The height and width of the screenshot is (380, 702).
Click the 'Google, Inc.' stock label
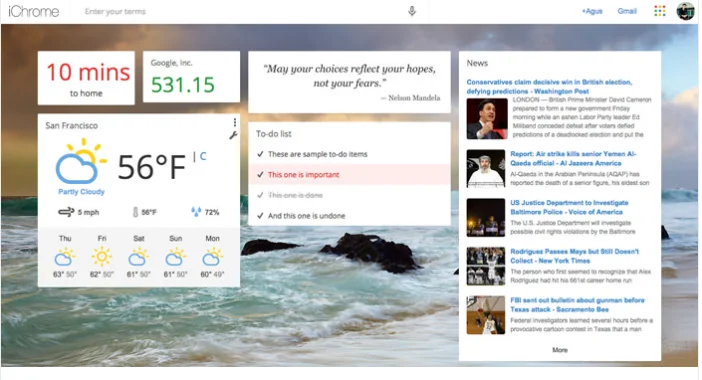171,63
